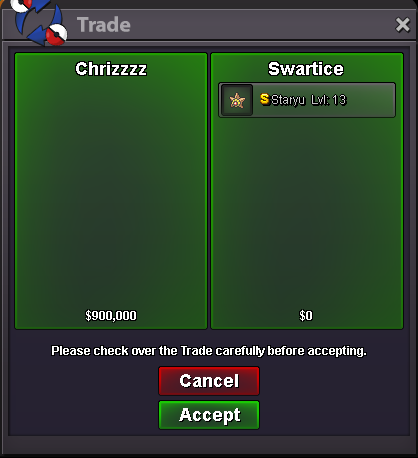The image size is (418, 458).
Task: Select the Staryu Lvl: 13 trade entry
Action: (307, 100)
